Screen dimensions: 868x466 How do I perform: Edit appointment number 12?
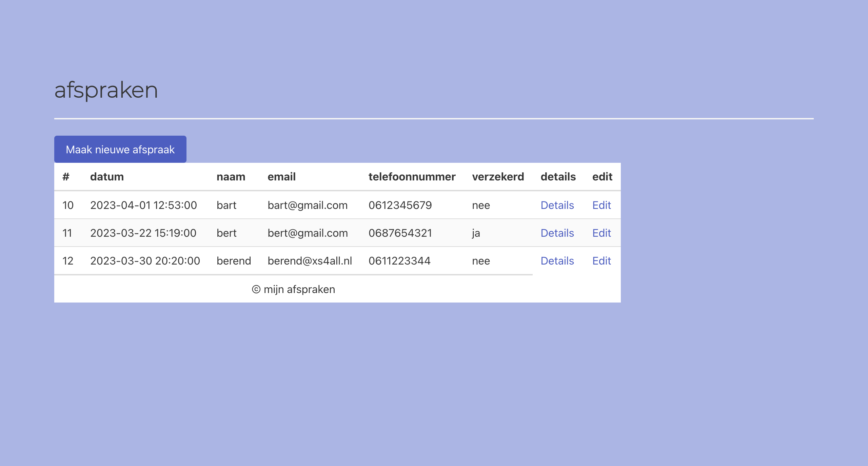coord(601,261)
